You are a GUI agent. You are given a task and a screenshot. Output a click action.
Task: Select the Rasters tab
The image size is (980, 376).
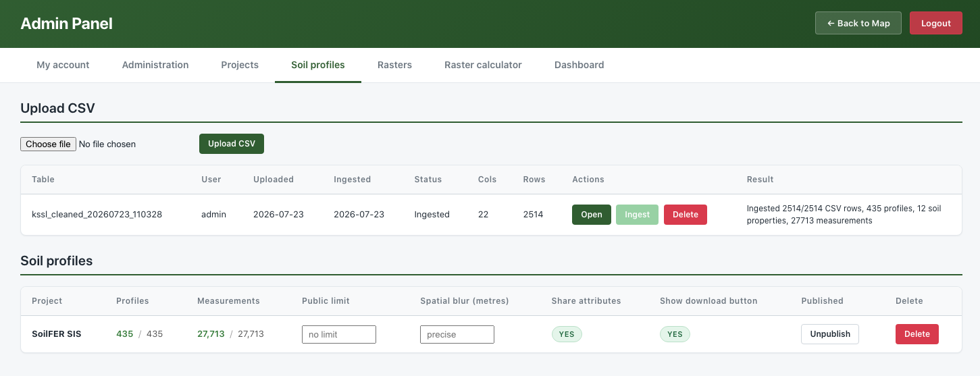[x=394, y=65]
